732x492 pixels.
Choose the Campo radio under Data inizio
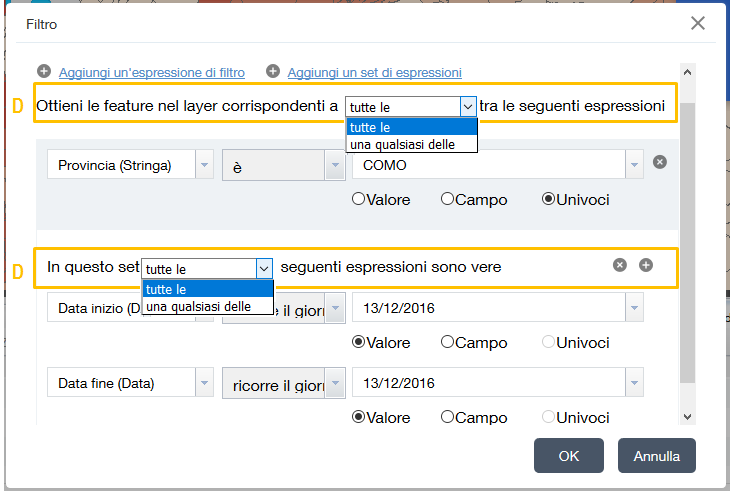tap(447, 342)
